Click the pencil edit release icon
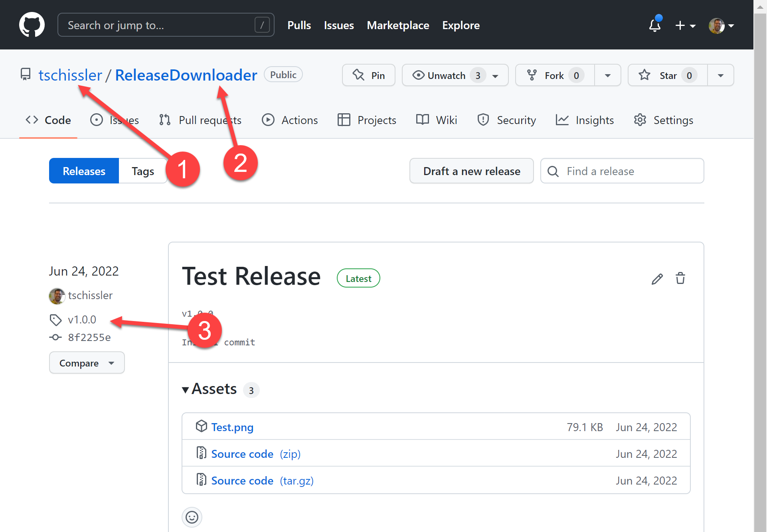The width and height of the screenshot is (767, 532). click(657, 279)
